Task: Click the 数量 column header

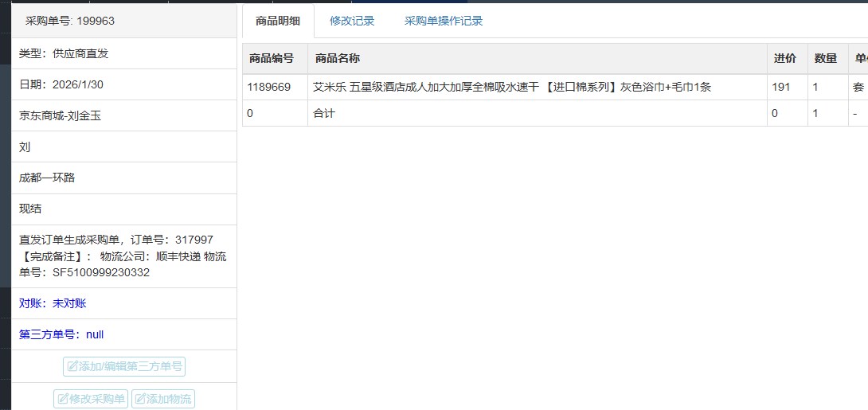Action: tap(826, 59)
